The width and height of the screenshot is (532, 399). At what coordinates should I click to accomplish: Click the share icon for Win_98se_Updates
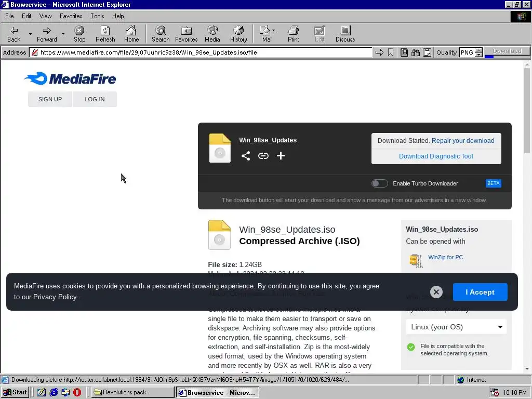pos(246,156)
